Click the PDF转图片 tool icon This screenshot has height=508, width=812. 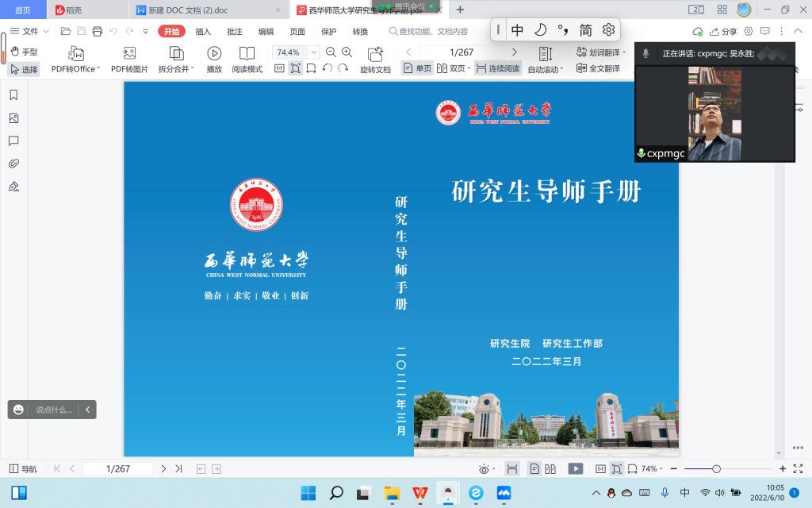point(129,53)
